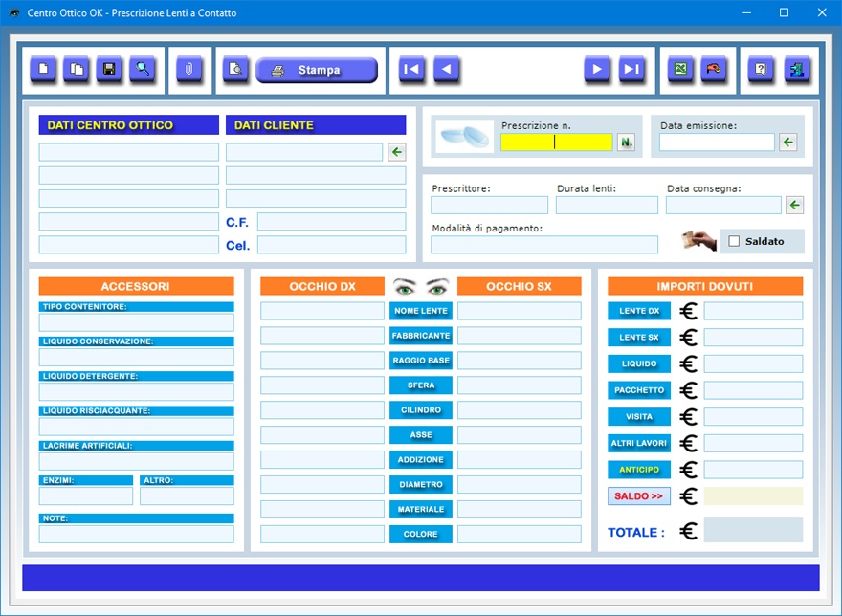Save record with the floppy disk icon

(x=109, y=69)
